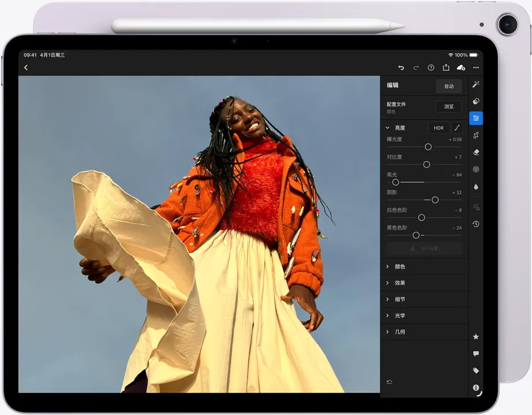Undo the last edit

(x=401, y=68)
